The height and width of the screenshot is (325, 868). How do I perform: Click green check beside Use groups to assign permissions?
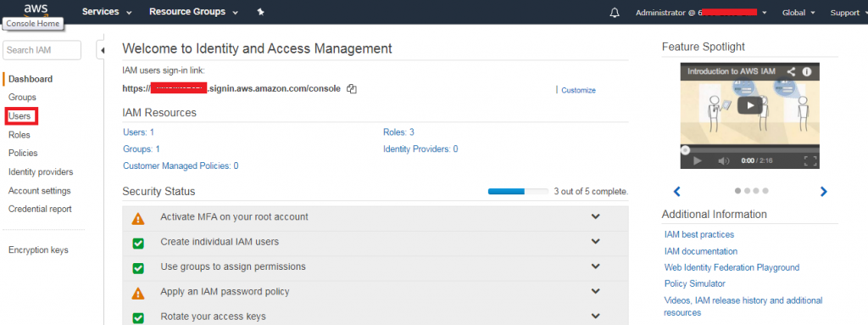[x=138, y=268]
